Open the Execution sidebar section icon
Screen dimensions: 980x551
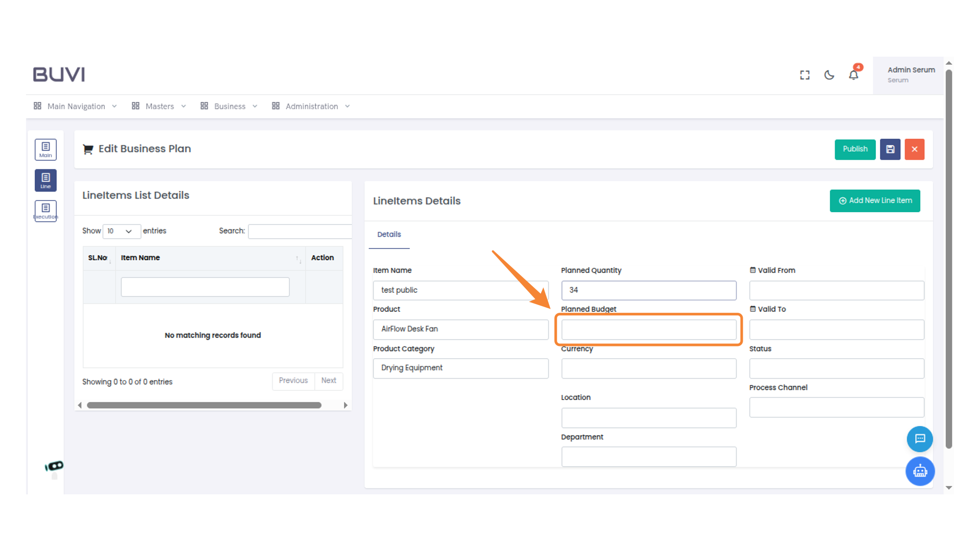(45, 211)
